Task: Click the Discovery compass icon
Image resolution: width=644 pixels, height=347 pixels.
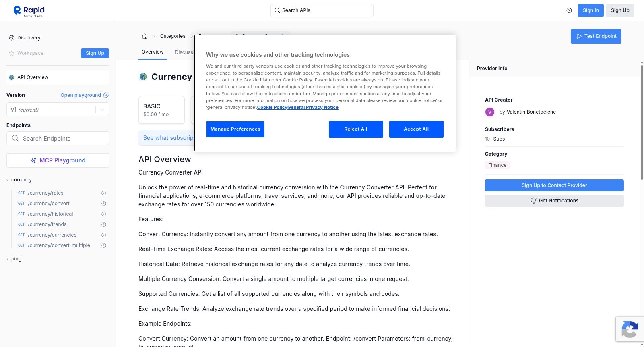Action: 12,38
